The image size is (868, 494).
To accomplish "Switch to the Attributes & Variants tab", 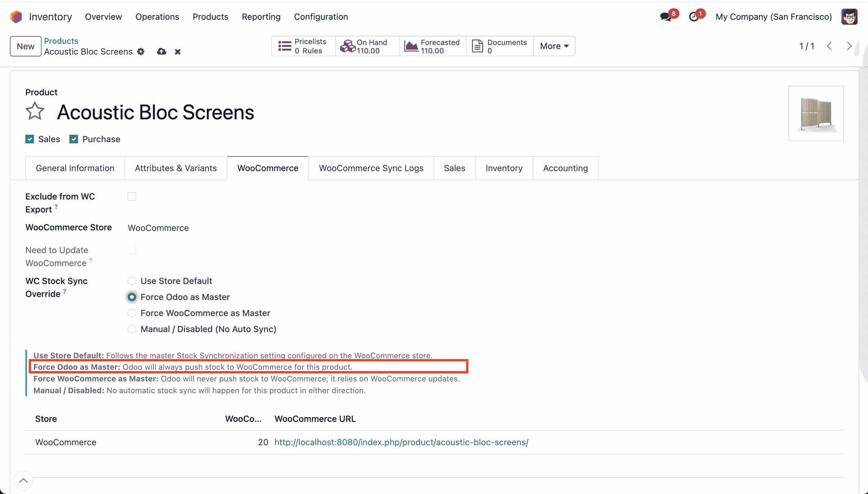I will coord(176,168).
